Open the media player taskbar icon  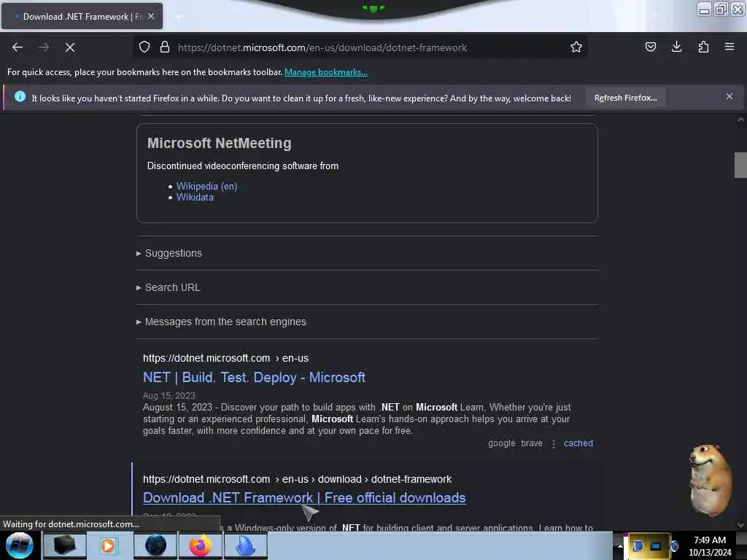click(109, 545)
